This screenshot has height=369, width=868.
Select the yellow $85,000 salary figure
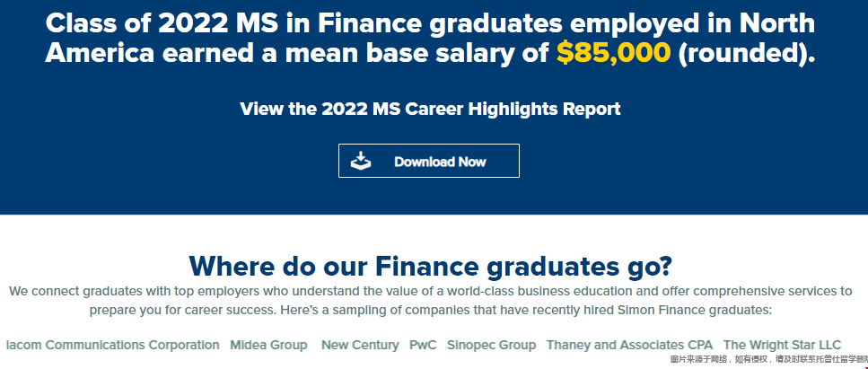[x=613, y=53]
